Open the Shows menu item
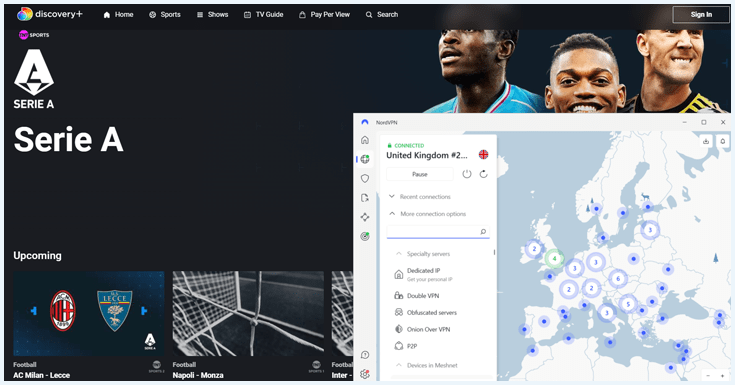This screenshot has height=385, width=735. pos(212,15)
